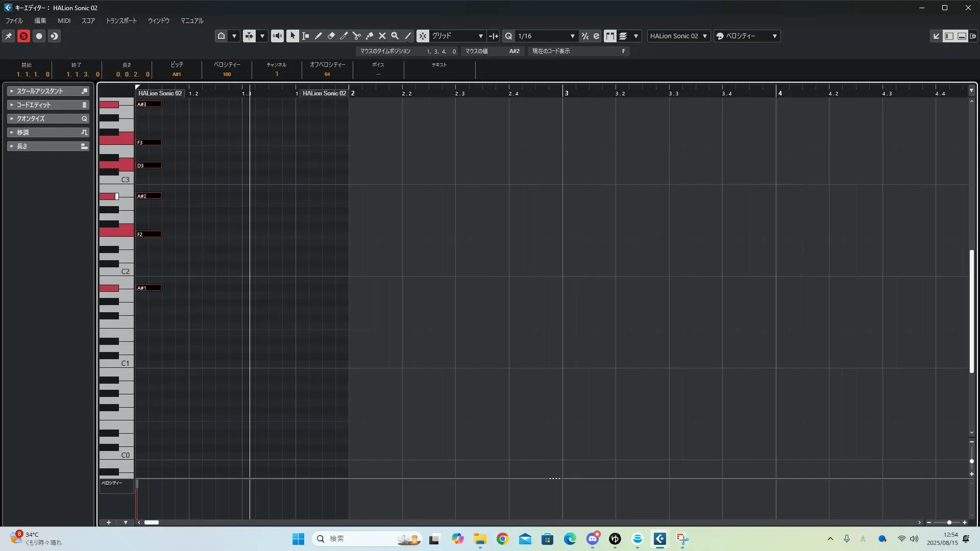Select the Object Selection arrow tool

(x=292, y=36)
